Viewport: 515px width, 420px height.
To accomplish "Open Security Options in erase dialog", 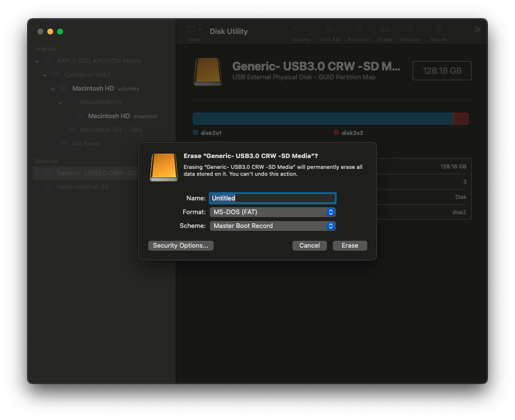I will point(181,245).
